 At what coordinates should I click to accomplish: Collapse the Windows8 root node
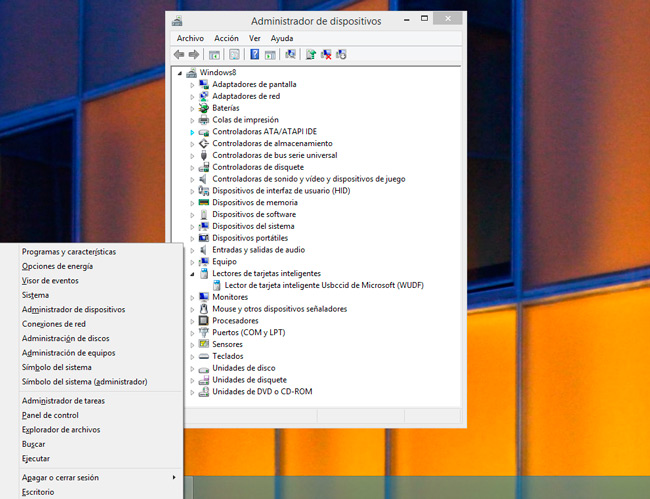pyautogui.click(x=179, y=73)
